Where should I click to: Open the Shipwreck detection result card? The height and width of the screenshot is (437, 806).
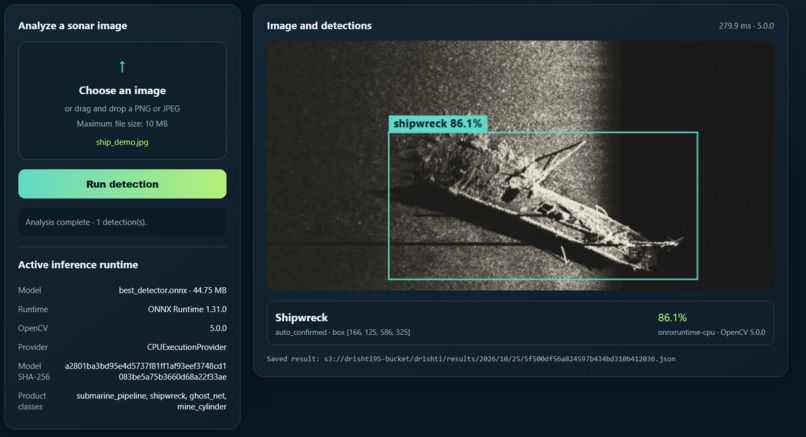coord(520,323)
